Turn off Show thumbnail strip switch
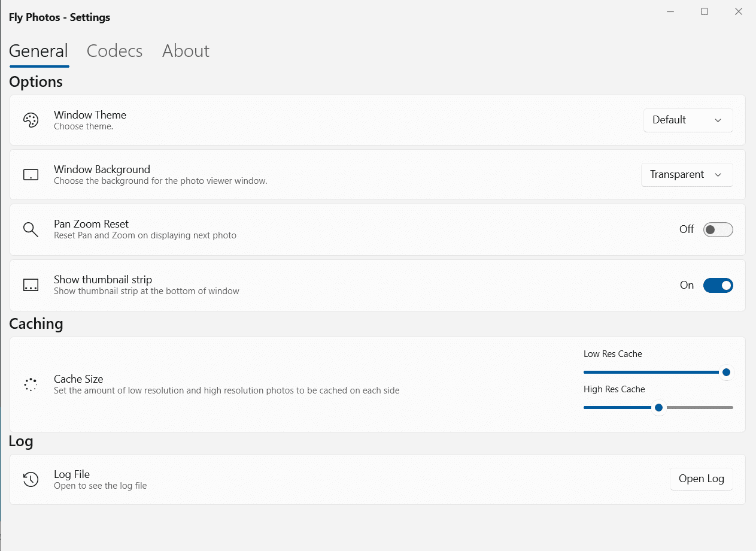The image size is (756, 551). 718,285
